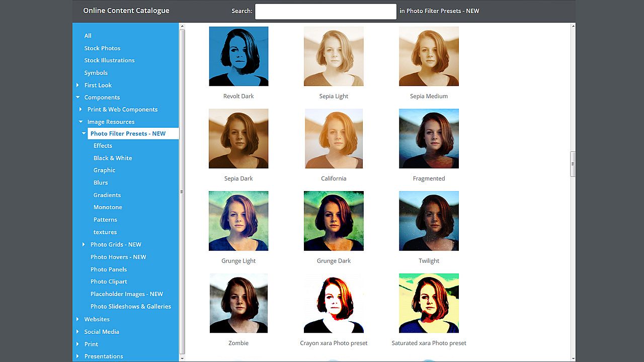
Task: Expand the Photo Grids - NEW arrow
Action: click(x=84, y=244)
